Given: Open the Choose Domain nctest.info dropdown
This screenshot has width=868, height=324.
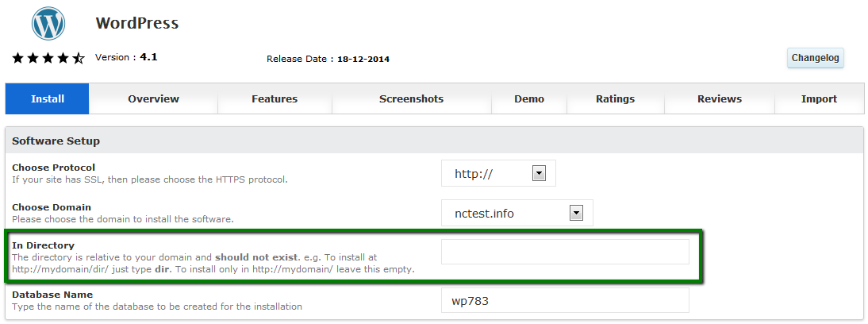Looking at the screenshot, I should [x=517, y=213].
